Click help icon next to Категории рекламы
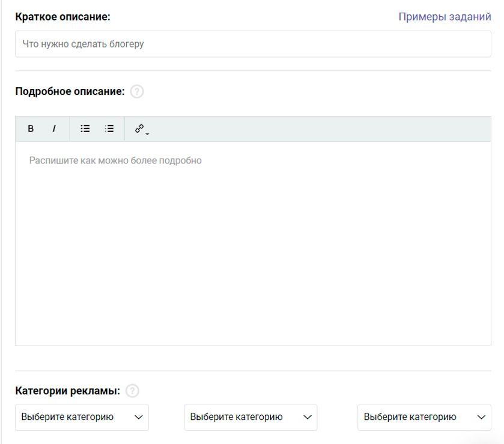 (132, 391)
